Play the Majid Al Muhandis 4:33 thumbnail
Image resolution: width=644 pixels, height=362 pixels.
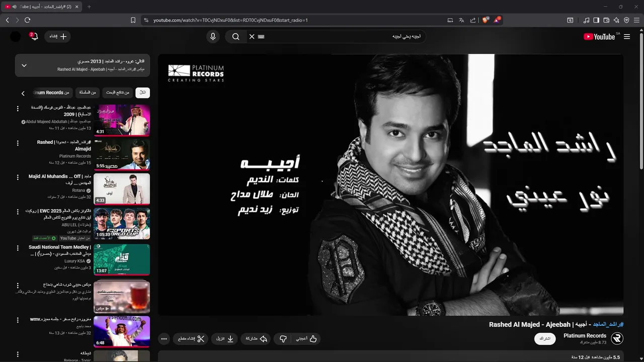click(x=122, y=189)
